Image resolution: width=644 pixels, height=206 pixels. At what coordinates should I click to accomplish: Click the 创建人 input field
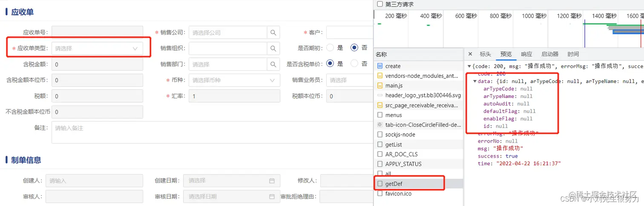click(x=94, y=181)
